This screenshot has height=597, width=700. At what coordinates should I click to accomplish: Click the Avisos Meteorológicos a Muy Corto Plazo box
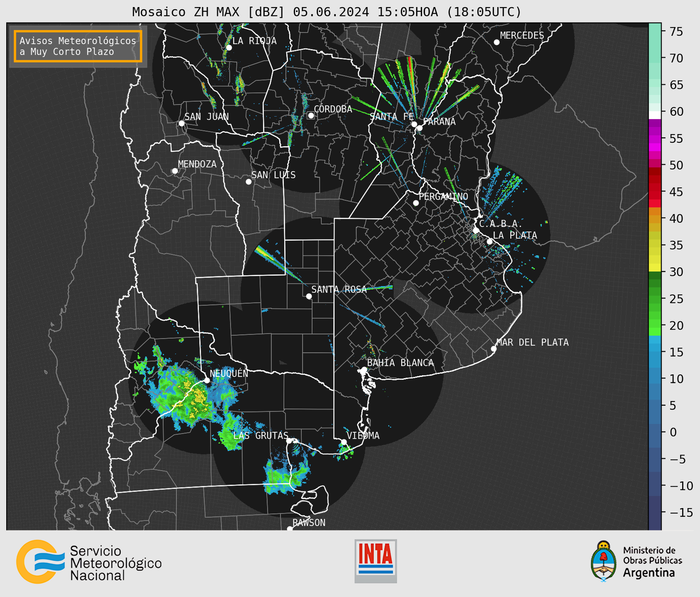pyautogui.click(x=78, y=46)
